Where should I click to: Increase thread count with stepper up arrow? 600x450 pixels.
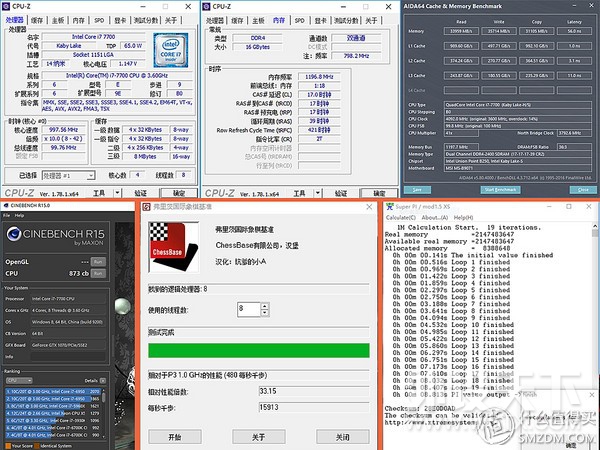point(265,306)
